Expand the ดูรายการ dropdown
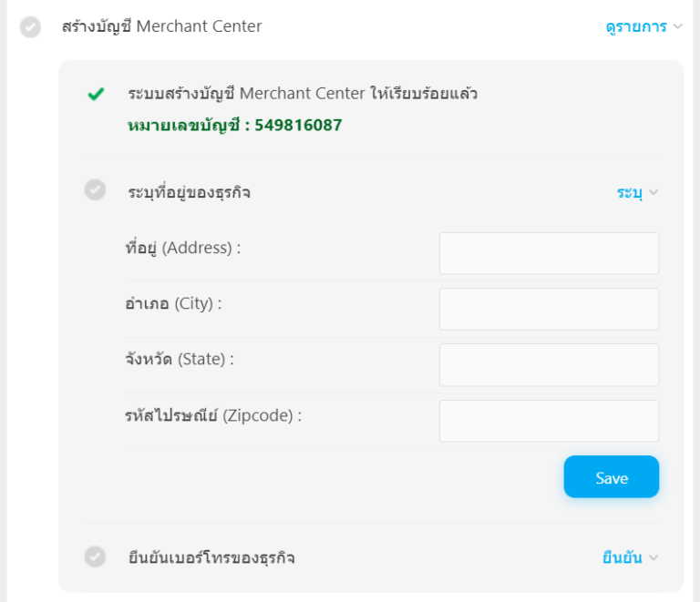This screenshot has height=602, width=700. [643, 27]
